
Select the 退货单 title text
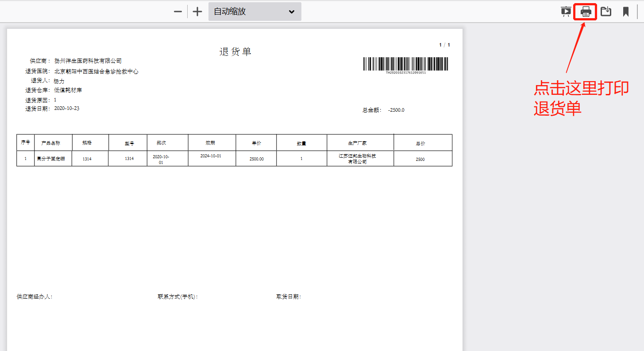coord(235,51)
